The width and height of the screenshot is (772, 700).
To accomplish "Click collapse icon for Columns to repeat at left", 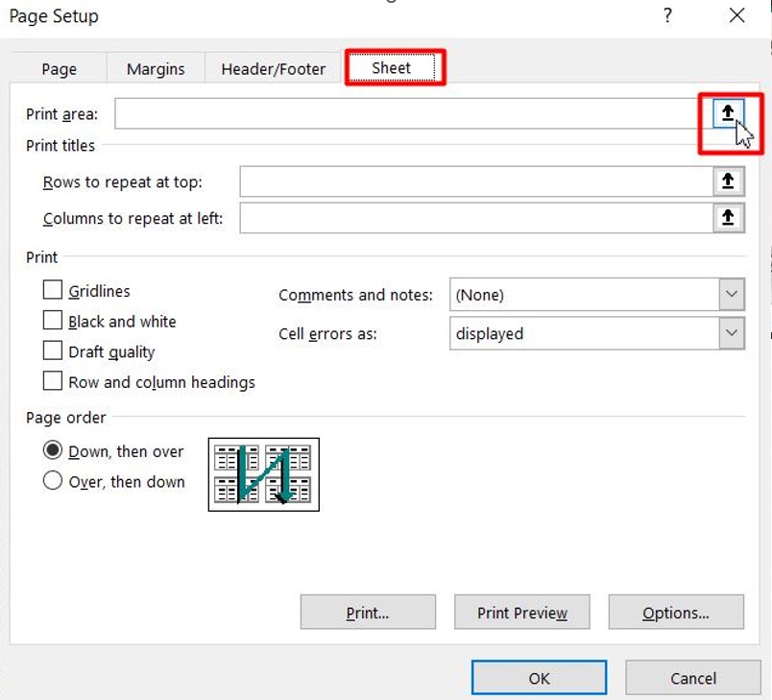I will click(728, 218).
